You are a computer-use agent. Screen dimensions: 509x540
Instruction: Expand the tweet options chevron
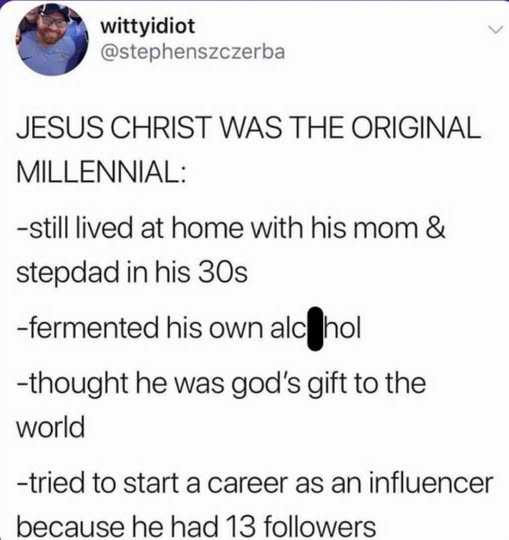click(x=496, y=30)
